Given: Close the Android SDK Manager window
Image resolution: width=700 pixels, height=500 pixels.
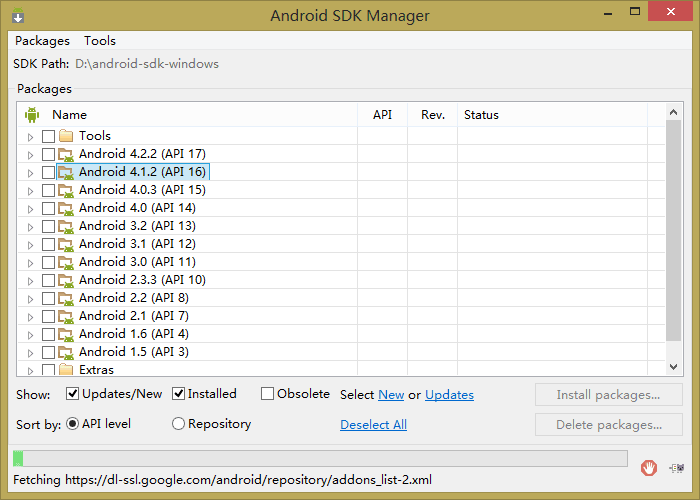Looking at the screenshot, I should 671,12.
